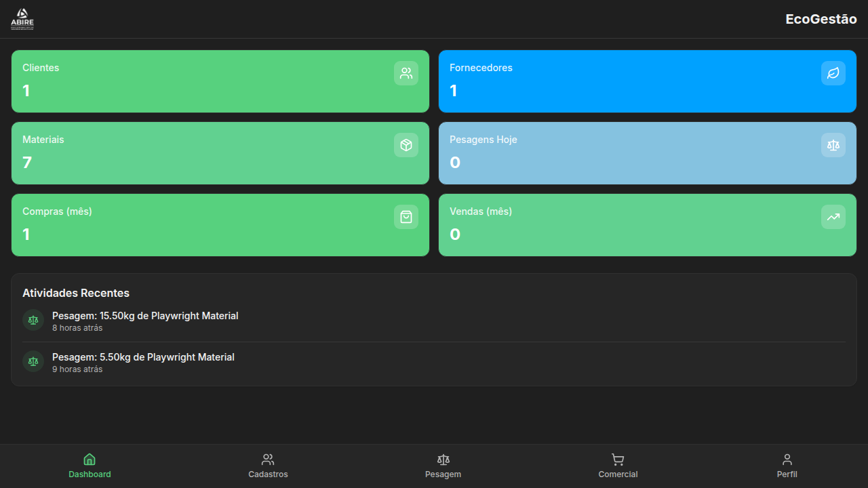Viewport: 868px width, 488px height.
Task: Open the Vendas (mês) card label
Action: [481, 211]
